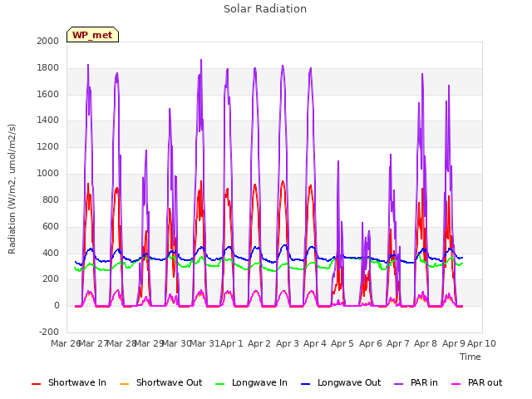
Task: Click the 400 y-axis tick label
Action: [51, 253]
